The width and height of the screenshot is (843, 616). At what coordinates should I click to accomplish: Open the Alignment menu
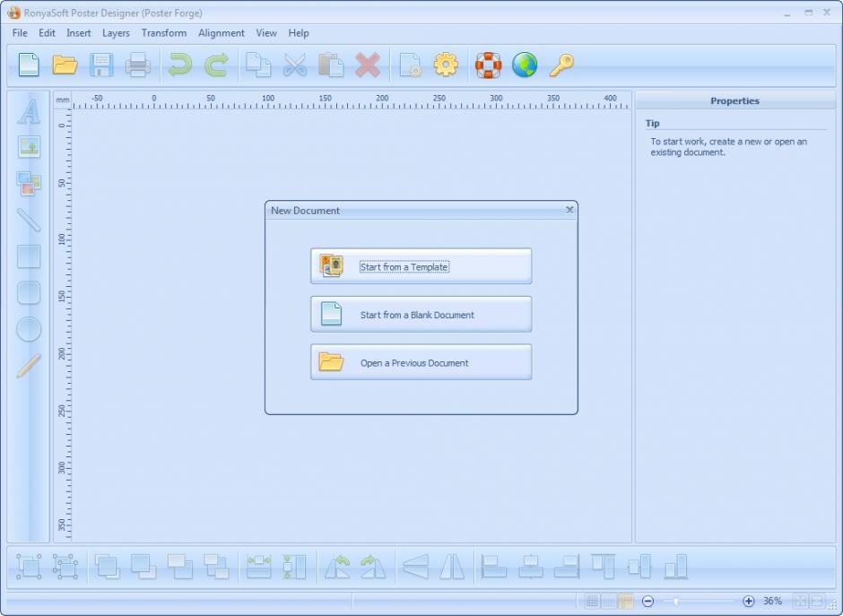coord(221,33)
